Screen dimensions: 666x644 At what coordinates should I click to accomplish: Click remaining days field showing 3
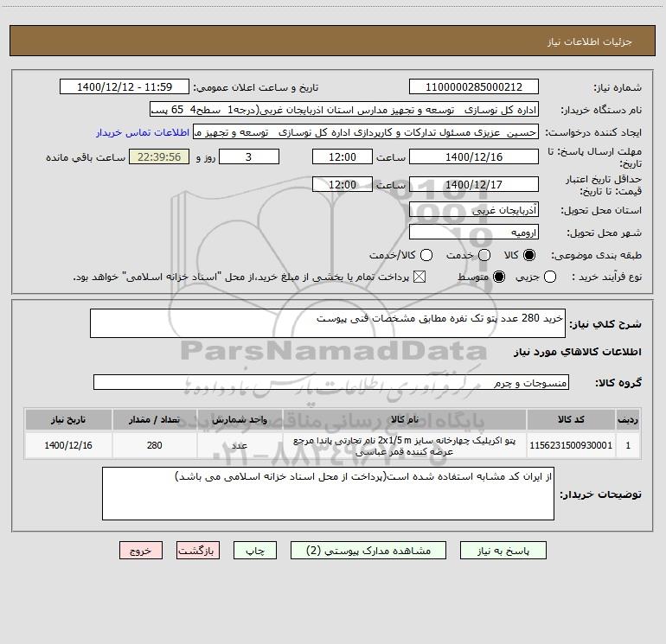coord(249,156)
